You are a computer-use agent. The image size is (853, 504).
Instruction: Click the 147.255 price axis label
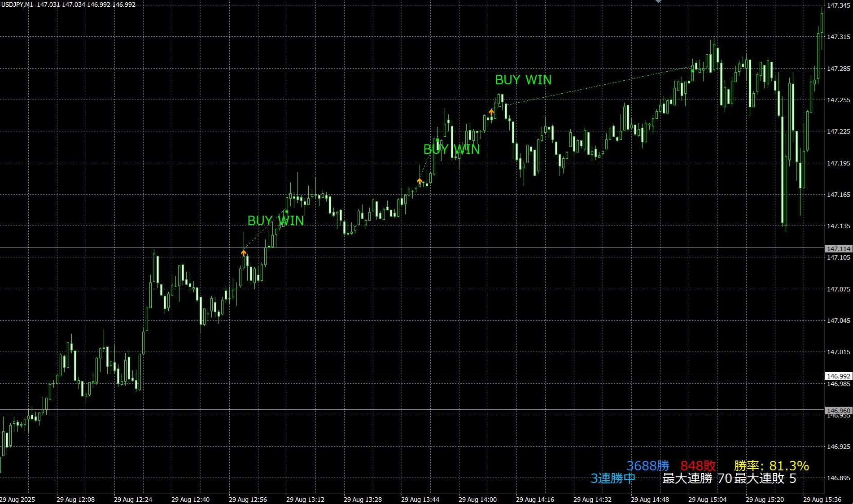839,100
